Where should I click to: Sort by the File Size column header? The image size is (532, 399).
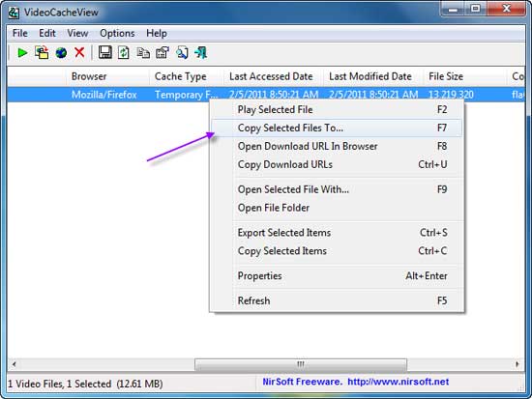coord(464,76)
